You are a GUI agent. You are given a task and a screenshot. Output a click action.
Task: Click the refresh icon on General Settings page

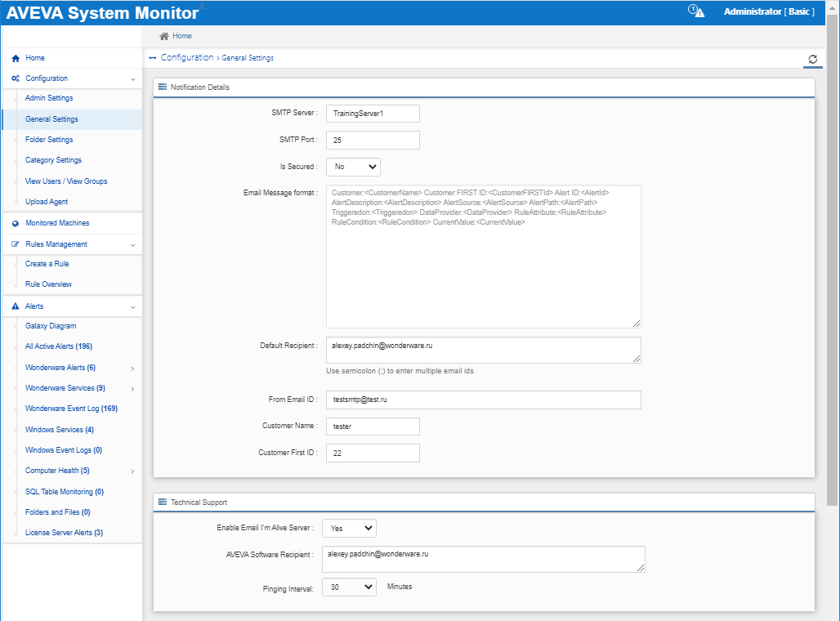point(813,59)
